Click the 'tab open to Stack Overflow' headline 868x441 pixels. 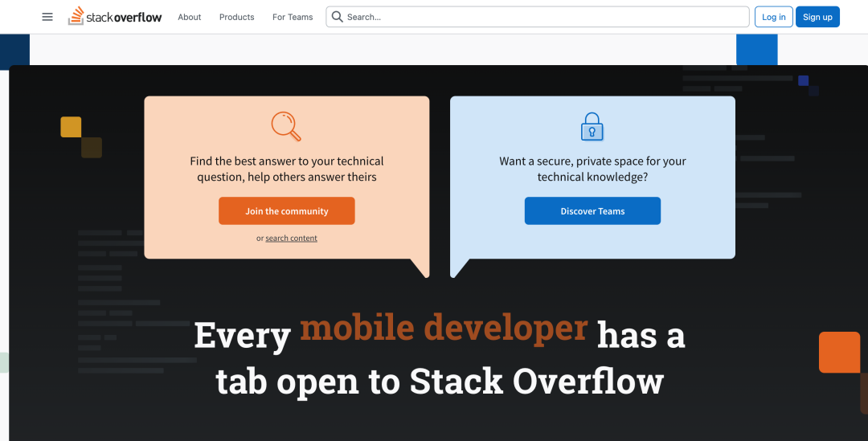(x=440, y=381)
